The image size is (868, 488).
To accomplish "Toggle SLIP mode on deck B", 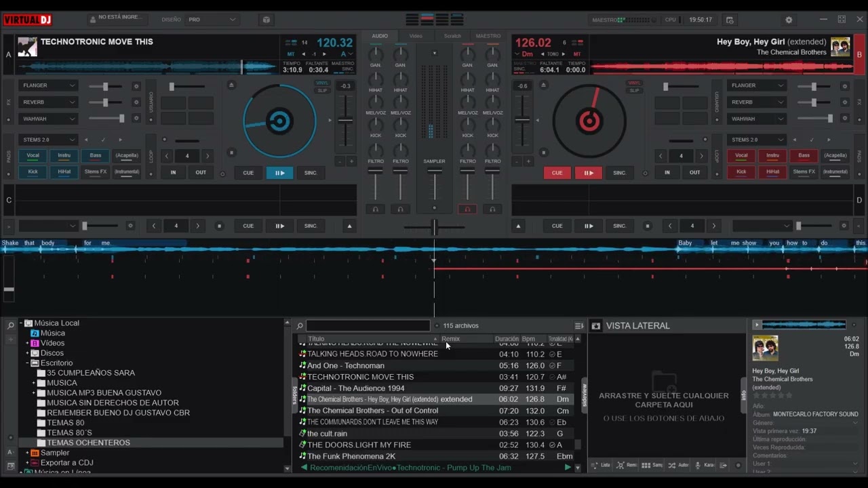I will [x=634, y=90].
